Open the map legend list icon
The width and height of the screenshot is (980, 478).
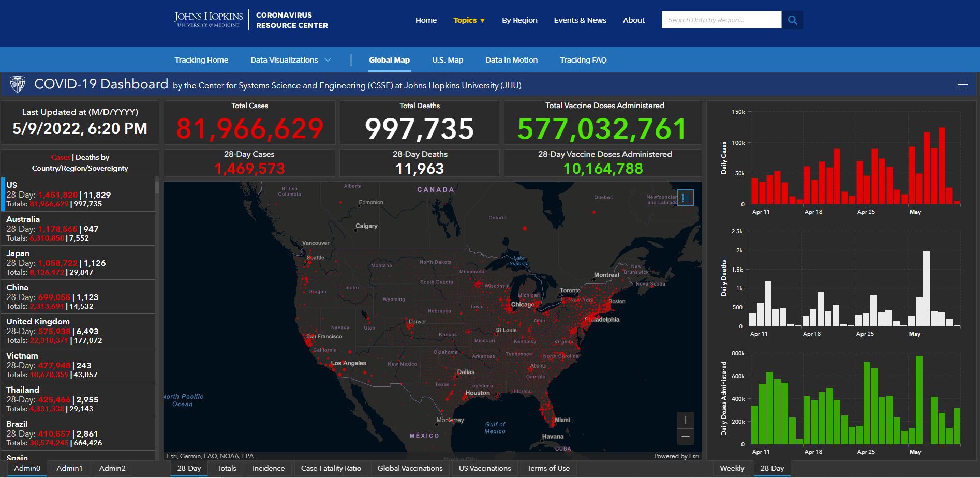(686, 198)
